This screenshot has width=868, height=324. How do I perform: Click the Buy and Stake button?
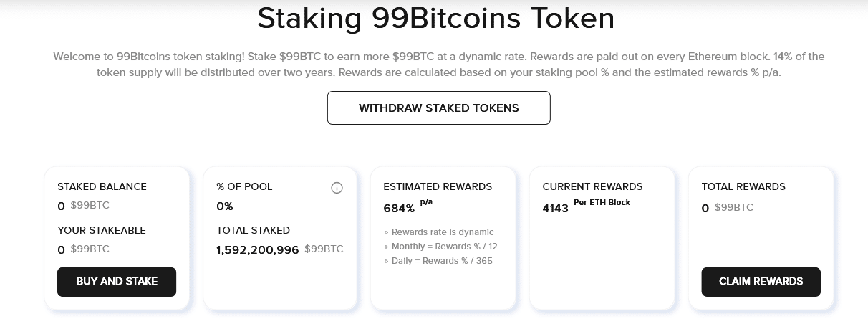coord(117,282)
